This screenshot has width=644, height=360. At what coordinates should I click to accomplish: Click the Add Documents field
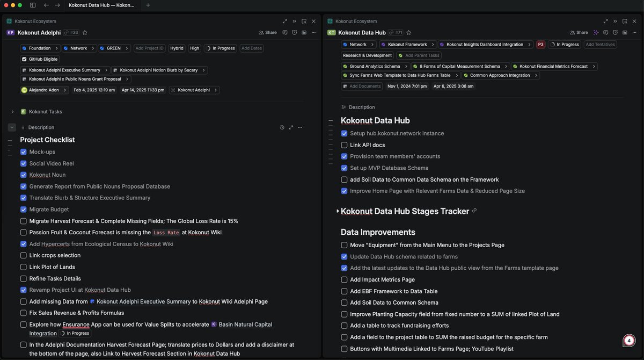(x=361, y=86)
